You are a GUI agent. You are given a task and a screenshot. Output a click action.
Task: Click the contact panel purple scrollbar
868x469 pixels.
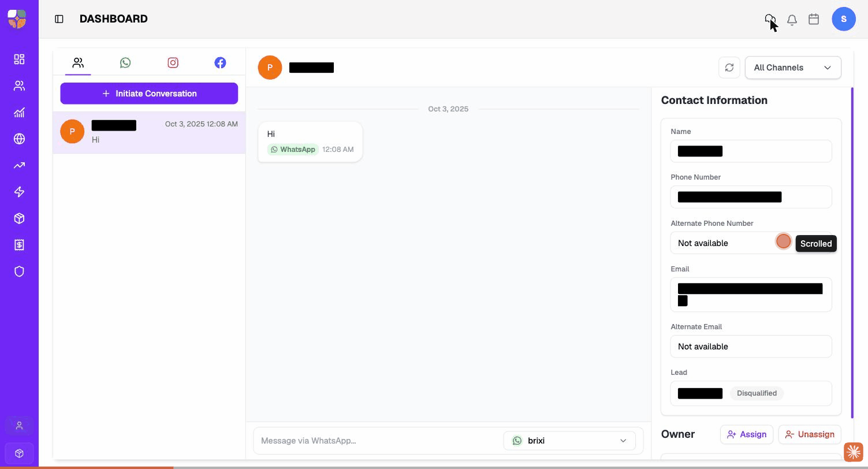(852, 253)
